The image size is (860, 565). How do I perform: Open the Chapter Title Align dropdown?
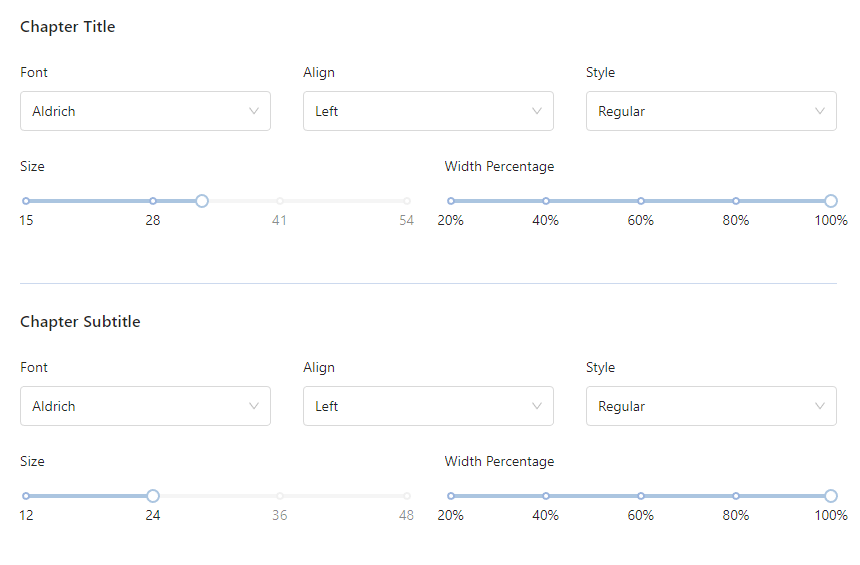pos(428,111)
